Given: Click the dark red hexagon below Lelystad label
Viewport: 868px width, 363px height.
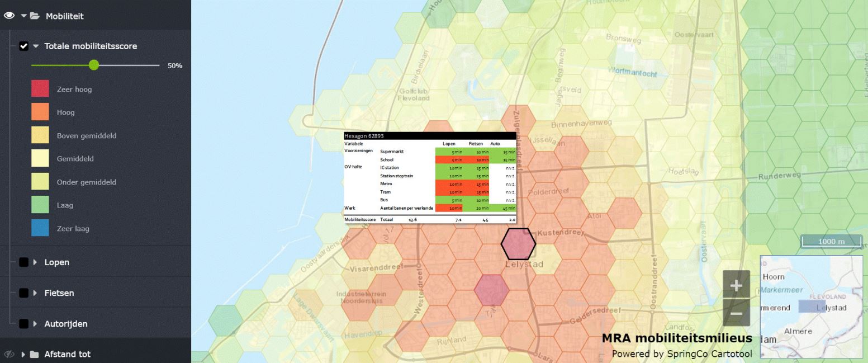Looking at the screenshot, I should [x=491, y=290].
